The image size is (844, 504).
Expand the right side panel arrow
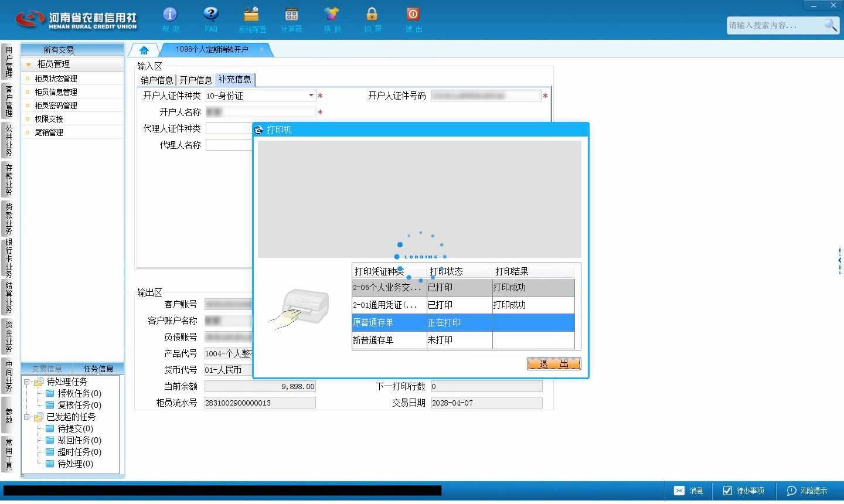tap(839, 260)
